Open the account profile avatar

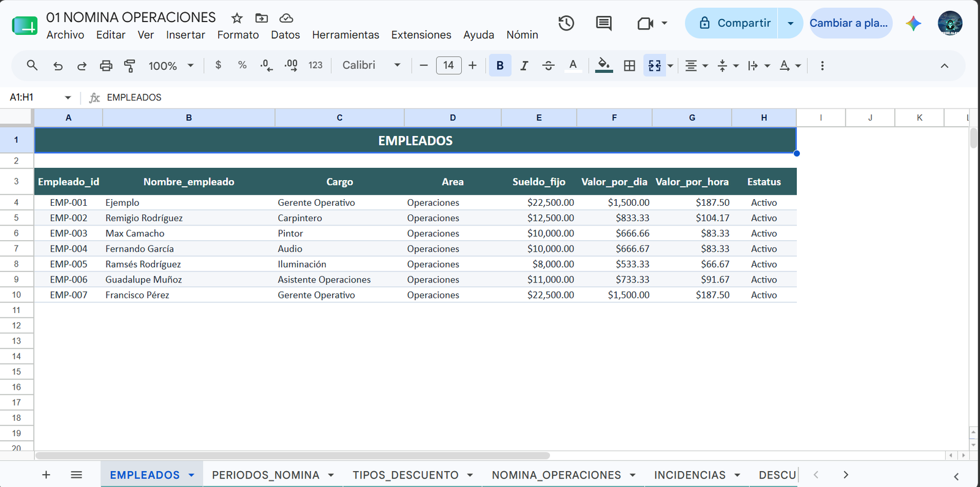pos(950,23)
